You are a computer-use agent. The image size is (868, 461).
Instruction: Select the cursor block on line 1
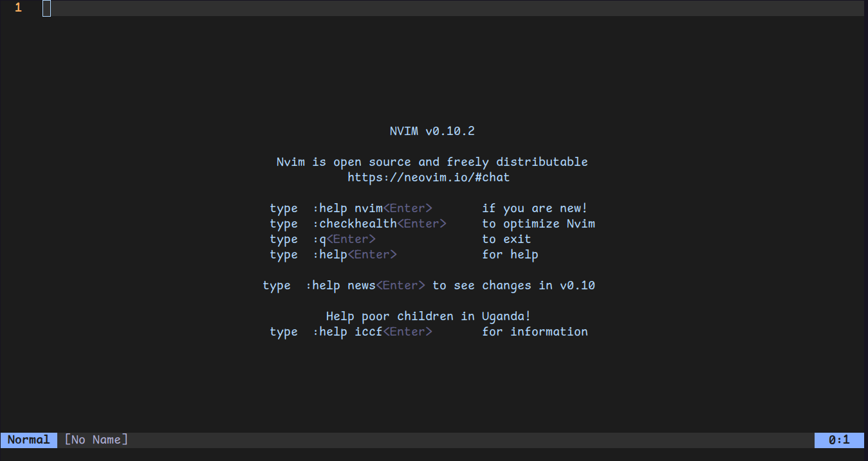point(46,8)
